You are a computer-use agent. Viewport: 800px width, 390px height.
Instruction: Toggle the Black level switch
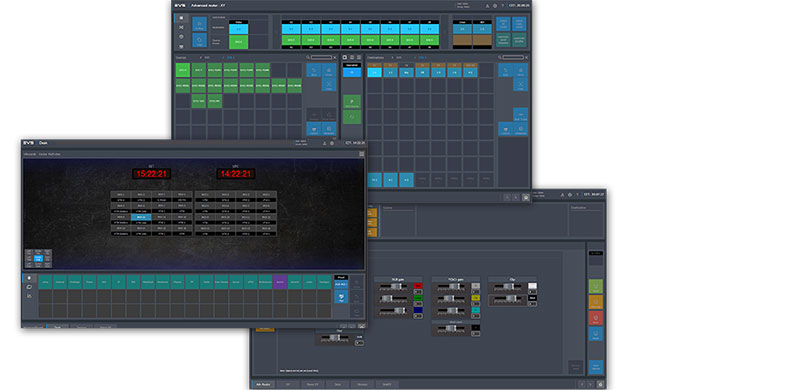click(476, 334)
